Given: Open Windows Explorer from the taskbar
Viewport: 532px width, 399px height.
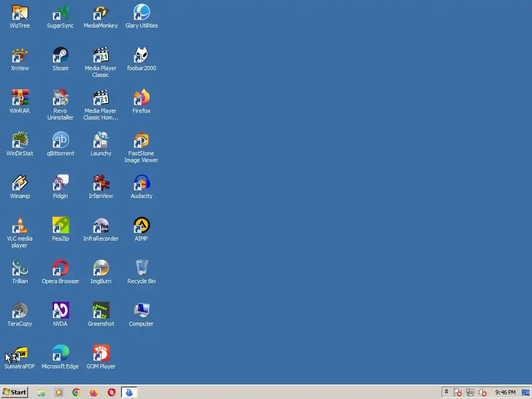Looking at the screenshot, I should pyautogui.click(x=41, y=393).
